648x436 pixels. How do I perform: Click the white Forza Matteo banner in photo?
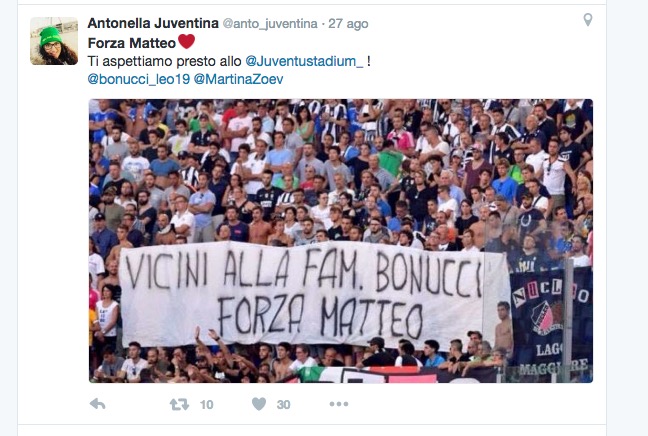pyautogui.click(x=314, y=294)
